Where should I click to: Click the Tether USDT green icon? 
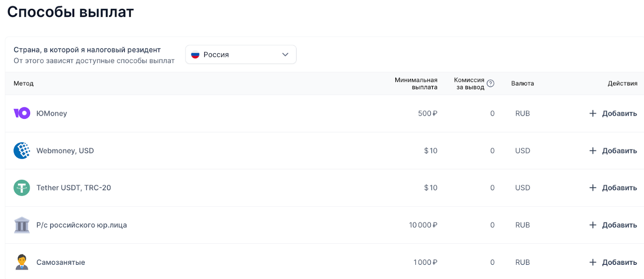click(x=22, y=188)
